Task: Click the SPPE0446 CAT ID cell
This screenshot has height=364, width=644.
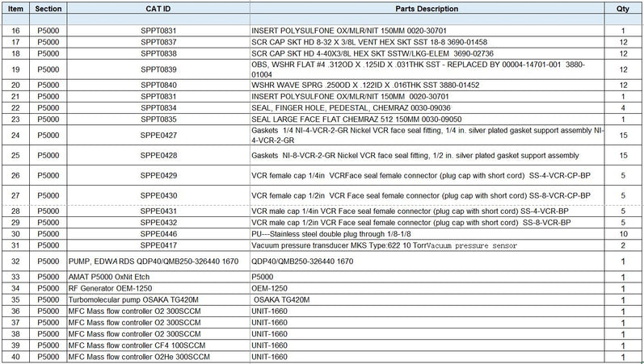Action: [158, 232]
